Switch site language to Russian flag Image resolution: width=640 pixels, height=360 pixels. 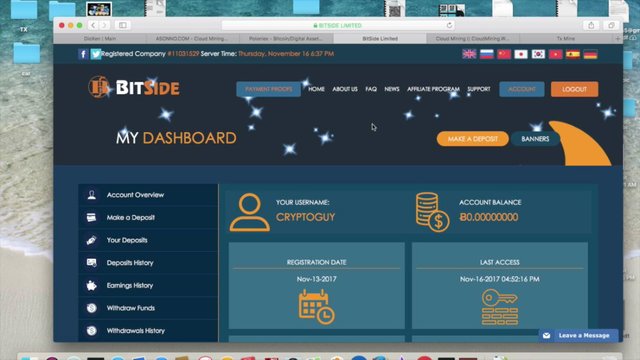pos(487,54)
